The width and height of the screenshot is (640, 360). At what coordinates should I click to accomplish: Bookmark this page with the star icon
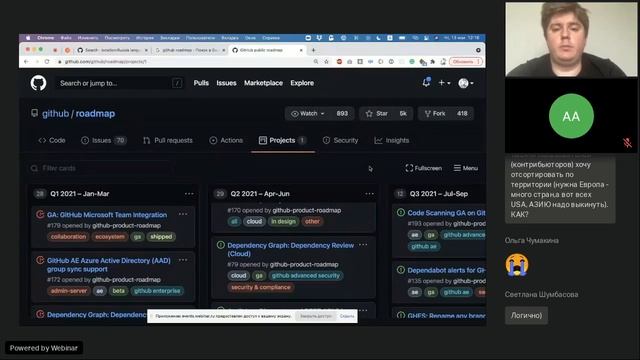(326, 62)
